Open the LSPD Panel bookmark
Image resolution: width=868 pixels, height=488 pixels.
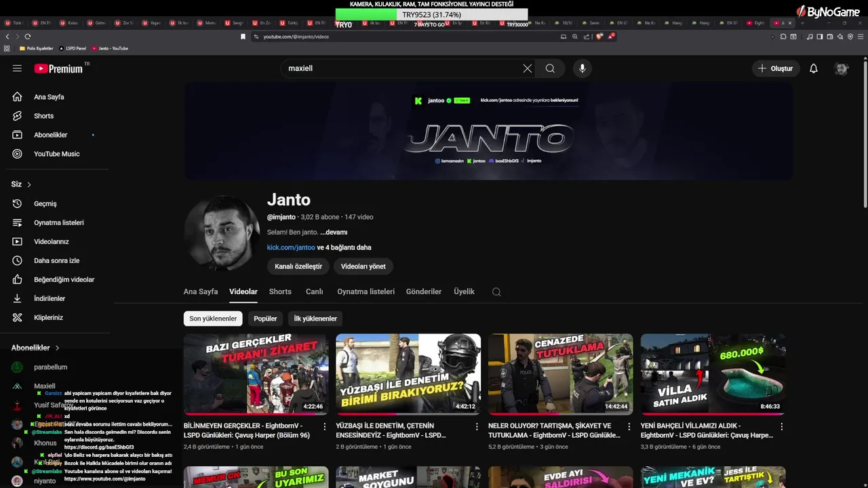coord(73,49)
